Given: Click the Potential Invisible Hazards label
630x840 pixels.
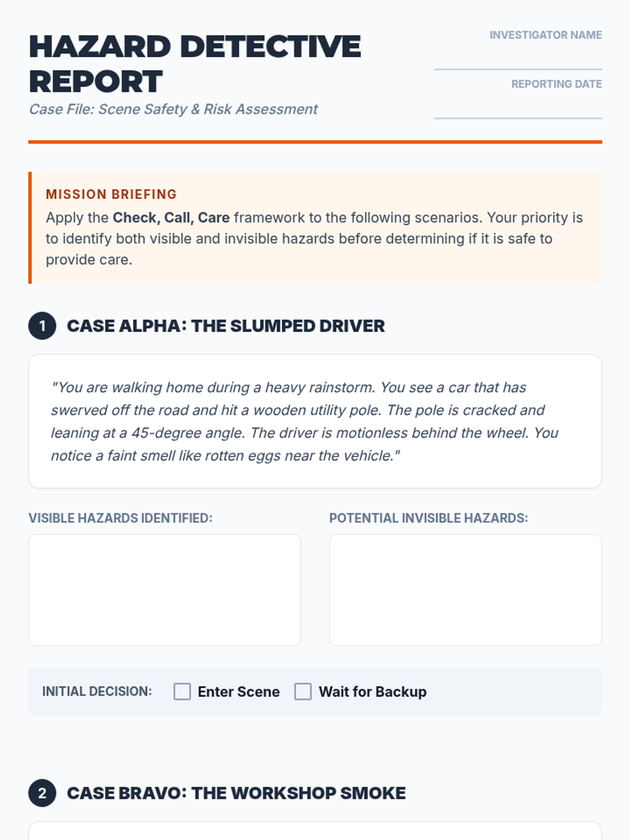Looking at the screenshot, I should 428,518.
